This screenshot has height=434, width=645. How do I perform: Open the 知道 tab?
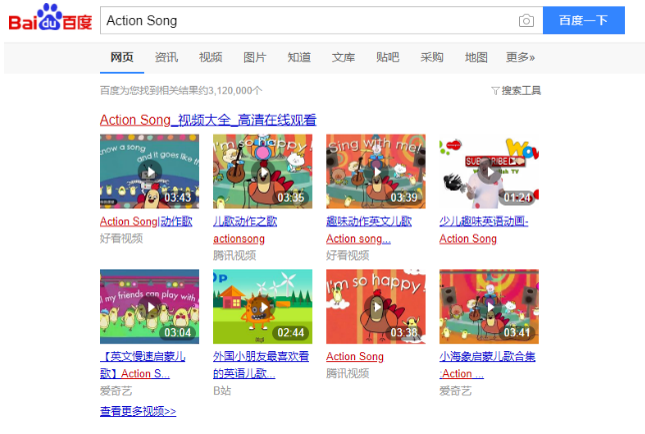[299, 57]
